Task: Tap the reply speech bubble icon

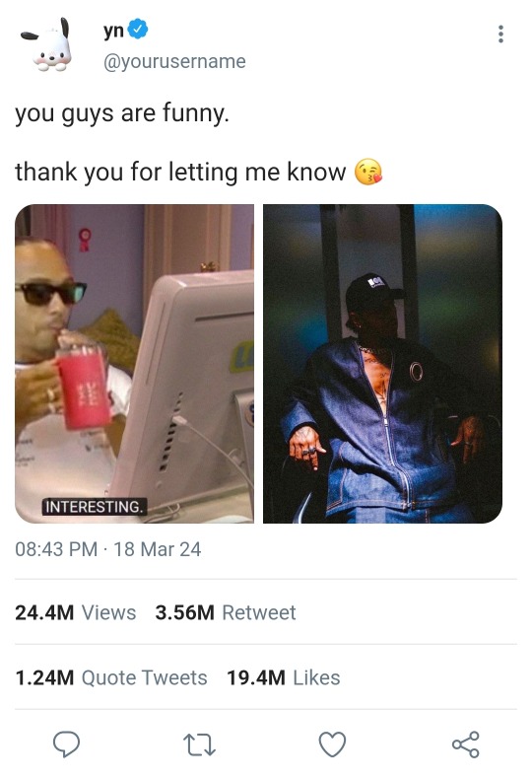Action: click(x=66, y=745)
